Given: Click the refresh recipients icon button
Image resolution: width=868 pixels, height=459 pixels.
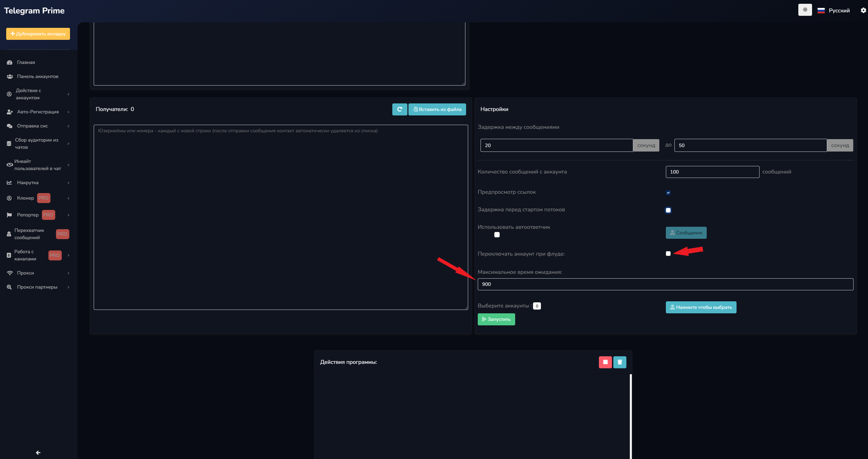Looking at the screenshot, I should pos(400,109).
